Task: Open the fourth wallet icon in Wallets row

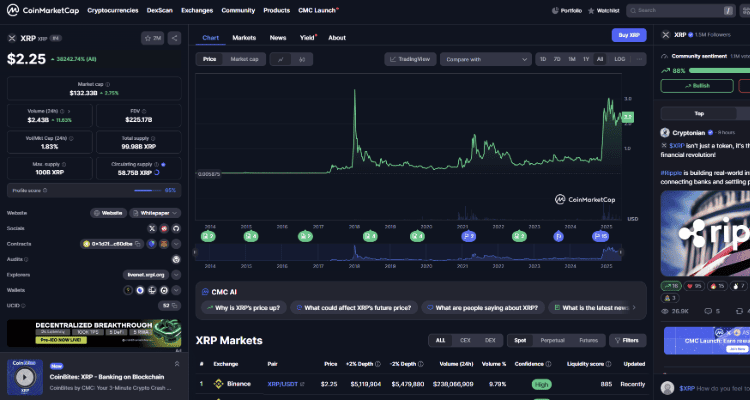Action: [164, 290]
